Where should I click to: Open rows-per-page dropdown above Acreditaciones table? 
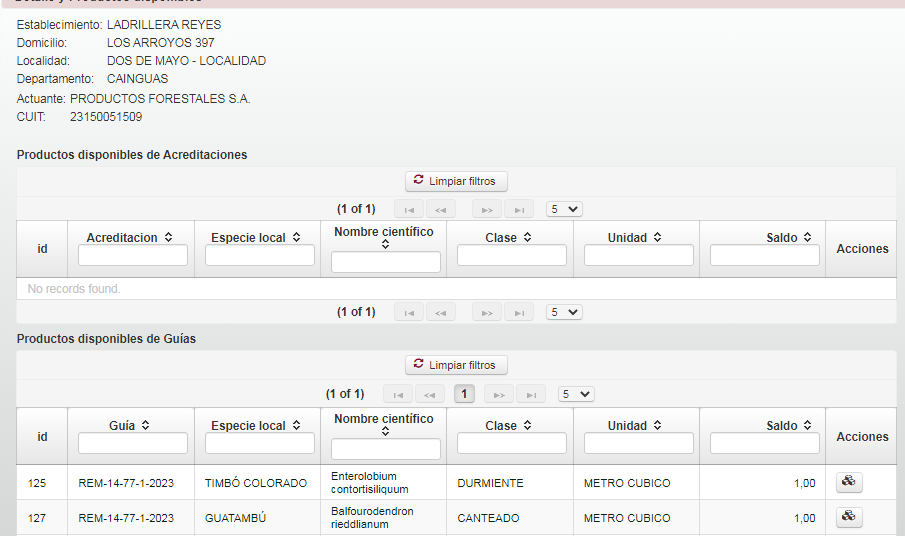pos(564,209)
